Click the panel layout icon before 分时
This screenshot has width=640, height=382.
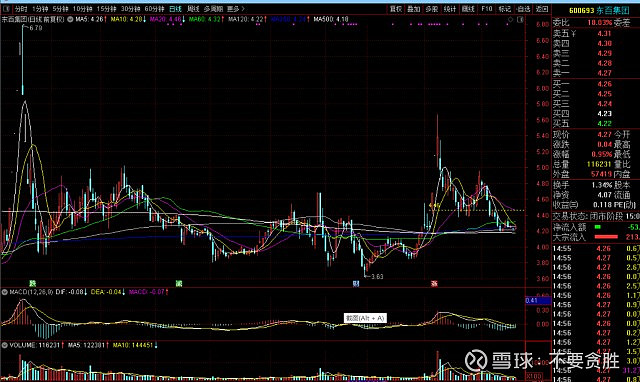tap(6, 9)
